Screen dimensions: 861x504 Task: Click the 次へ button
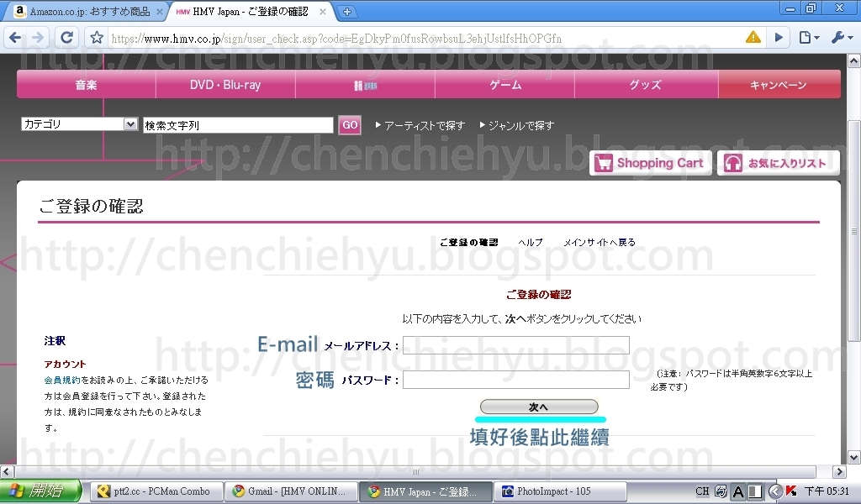(x=539, y=407)
